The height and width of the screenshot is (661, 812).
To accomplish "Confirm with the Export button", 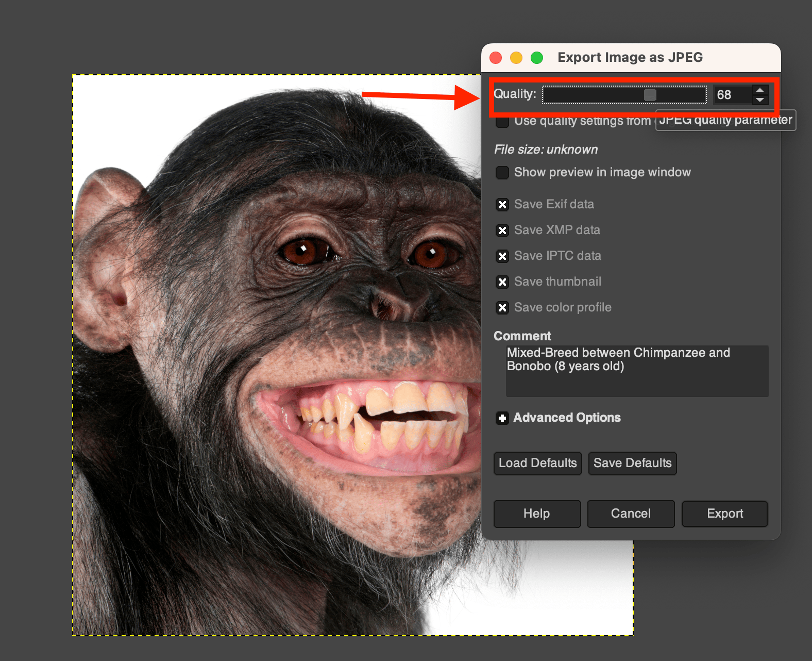I will [x=725, y=514].
